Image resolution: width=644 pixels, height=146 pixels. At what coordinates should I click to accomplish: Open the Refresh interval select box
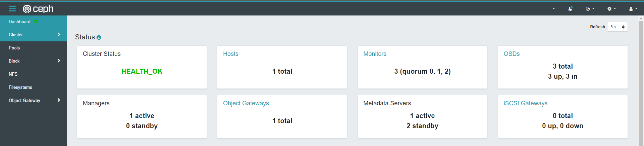tap(617, 27)
